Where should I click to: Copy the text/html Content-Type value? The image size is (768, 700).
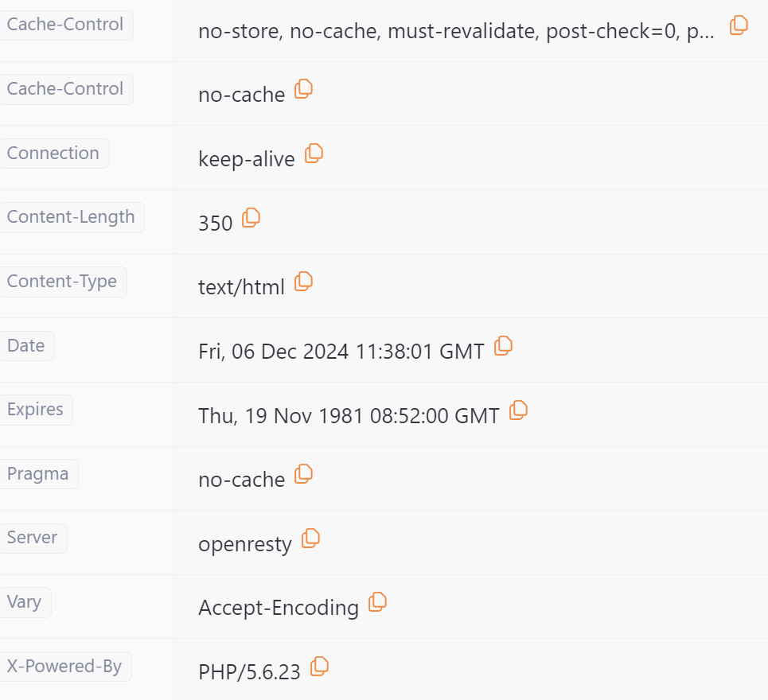303,282
